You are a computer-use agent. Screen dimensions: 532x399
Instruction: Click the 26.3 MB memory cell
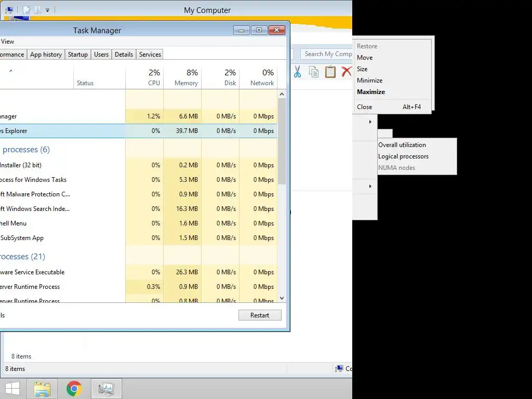182,272
